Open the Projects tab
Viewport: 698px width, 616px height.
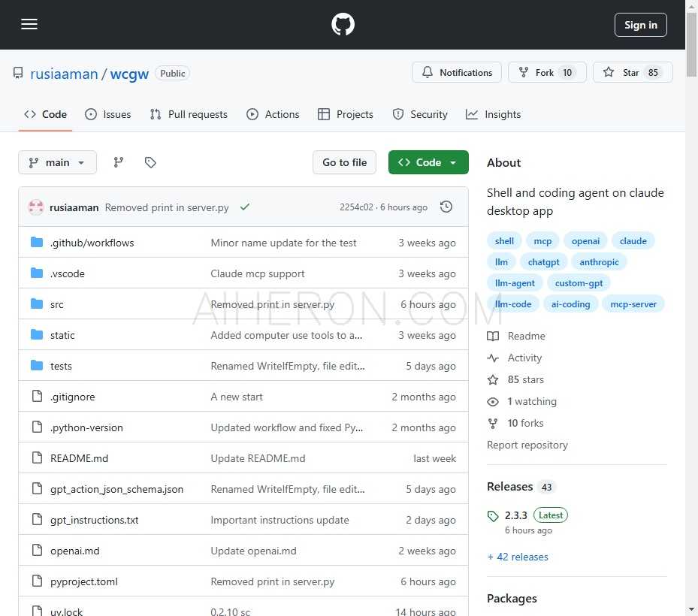[346, 114]
